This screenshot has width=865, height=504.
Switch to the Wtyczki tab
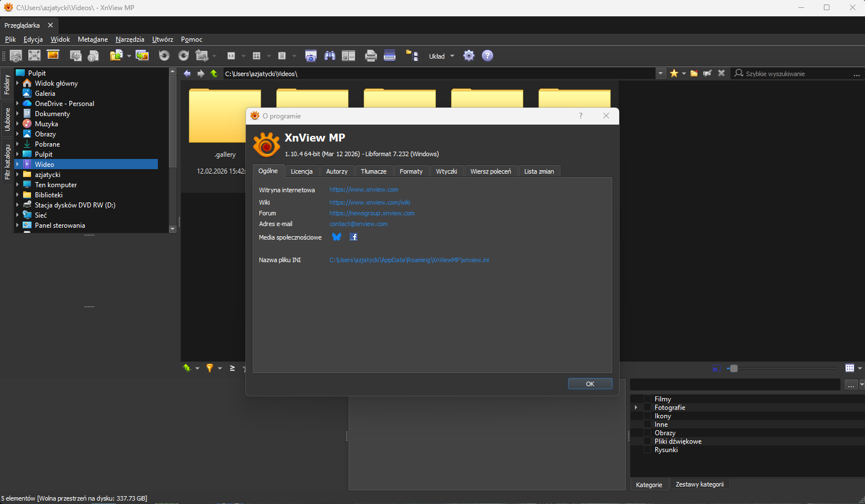coord(447,171)
